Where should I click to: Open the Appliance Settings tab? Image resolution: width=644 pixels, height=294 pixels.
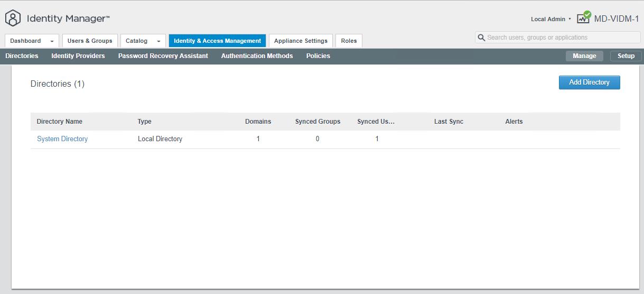click(301, 41)
